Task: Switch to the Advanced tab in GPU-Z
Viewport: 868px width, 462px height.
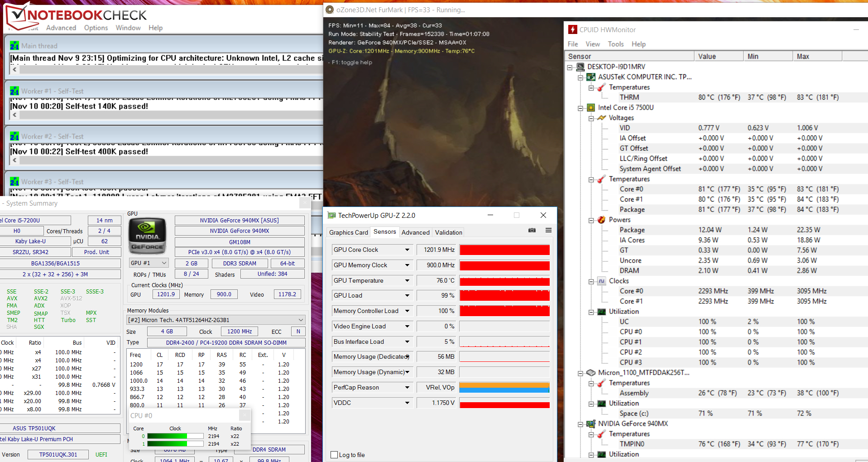Action: click(x=415, y=232)
